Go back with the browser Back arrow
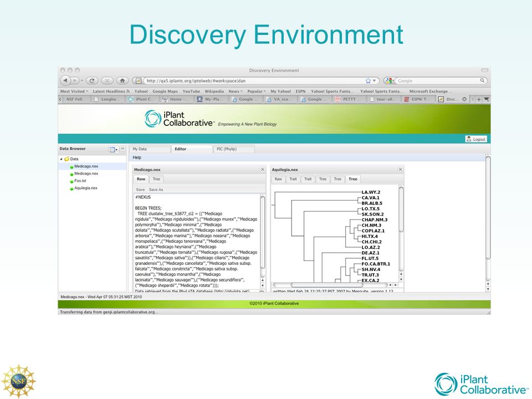 tap(65, 81)
